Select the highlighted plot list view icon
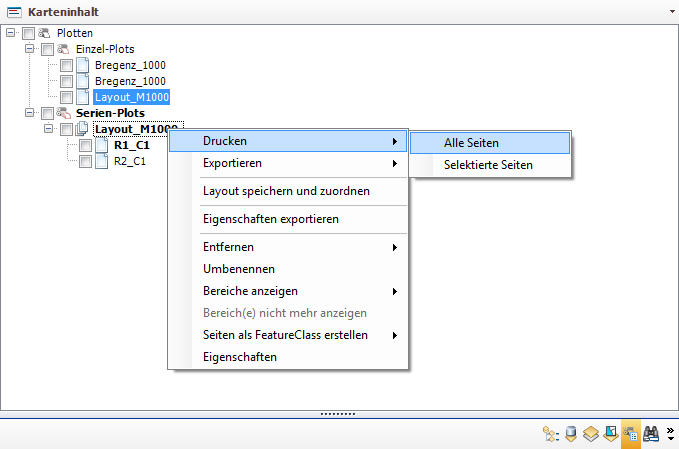Image resolution: width=679 pixels, height=449 pixels. pos(630,434)
